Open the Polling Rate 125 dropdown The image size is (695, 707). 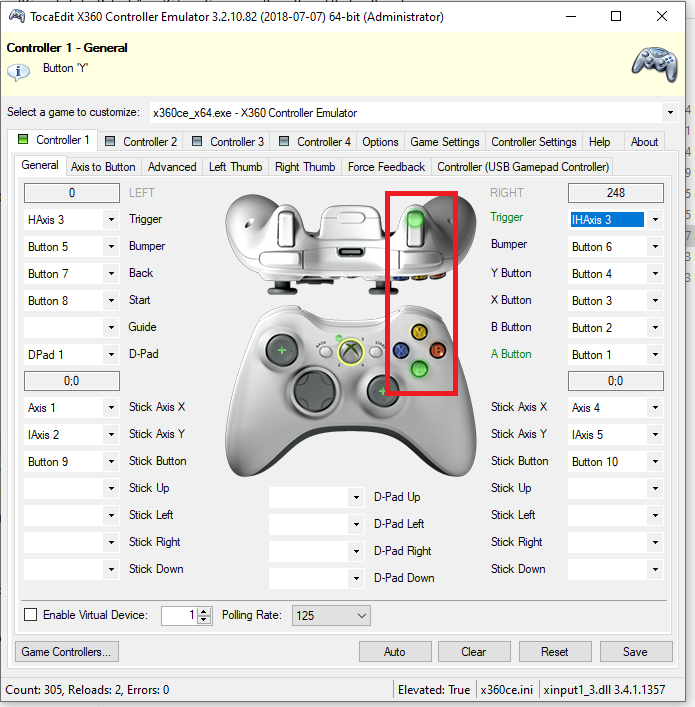coord(331,615)
